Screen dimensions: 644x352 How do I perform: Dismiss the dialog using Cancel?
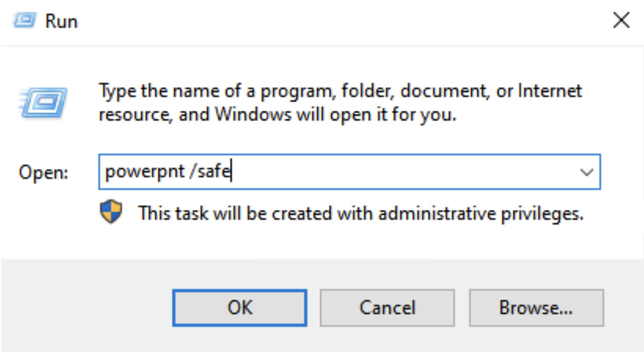(x=387, y=308)
